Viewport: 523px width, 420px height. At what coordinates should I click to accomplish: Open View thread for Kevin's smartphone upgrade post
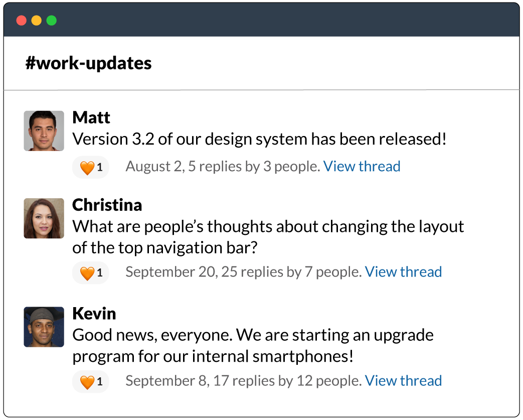(x=403, y=380)
